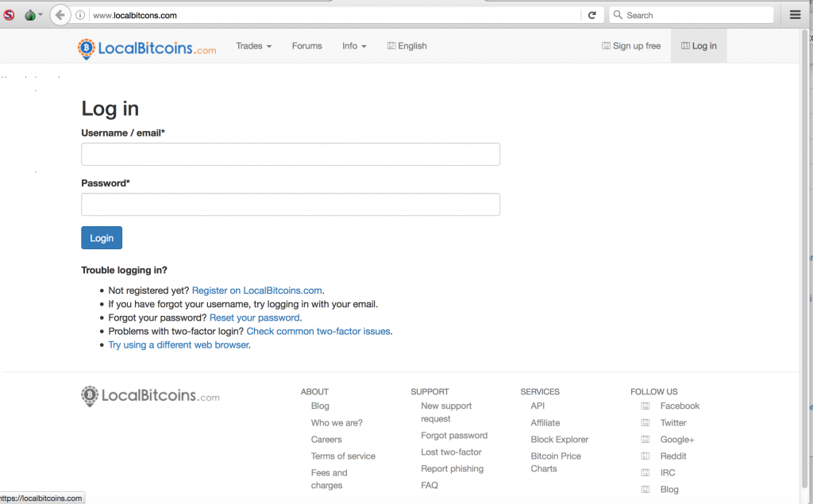Click the Google+ icon in Follow Us
The height and width of the screenshot is (504, 813).
645,439
